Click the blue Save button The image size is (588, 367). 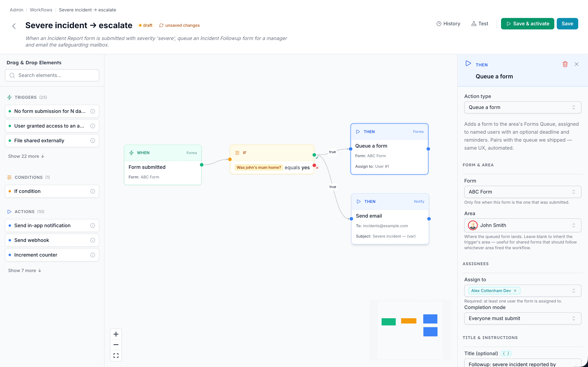click(567, 23)
